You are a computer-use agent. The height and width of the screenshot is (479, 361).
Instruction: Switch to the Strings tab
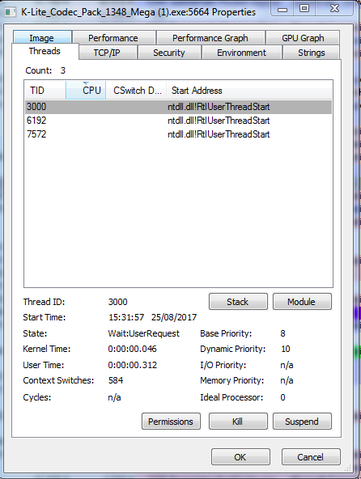(x=311, y=53)
